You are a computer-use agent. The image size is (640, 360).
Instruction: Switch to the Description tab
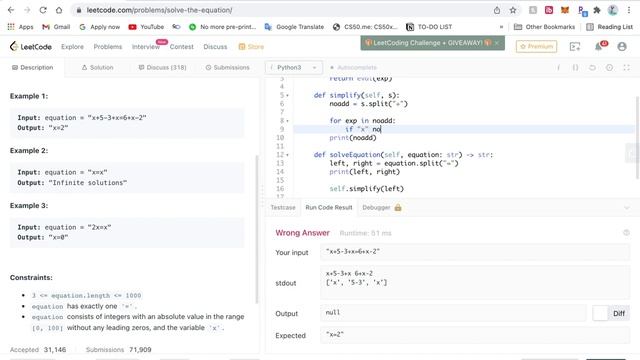(32, 67)
